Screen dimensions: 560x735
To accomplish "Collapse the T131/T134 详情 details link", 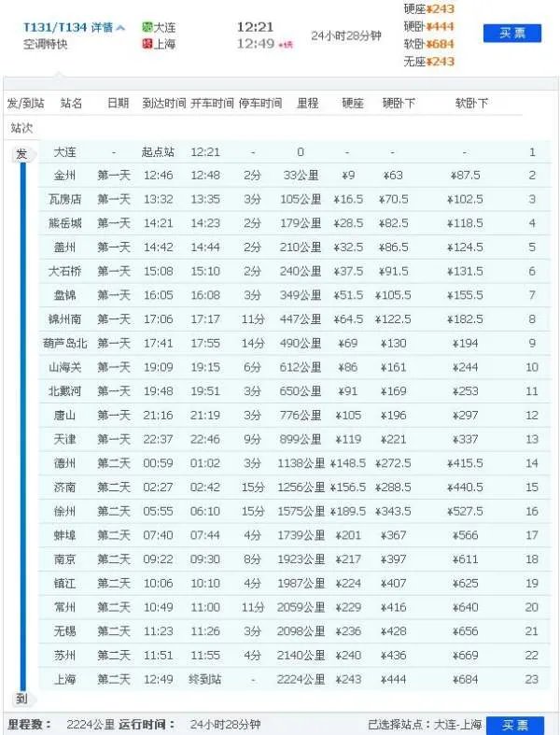I will pyautogui.click(x=74, y=28).
